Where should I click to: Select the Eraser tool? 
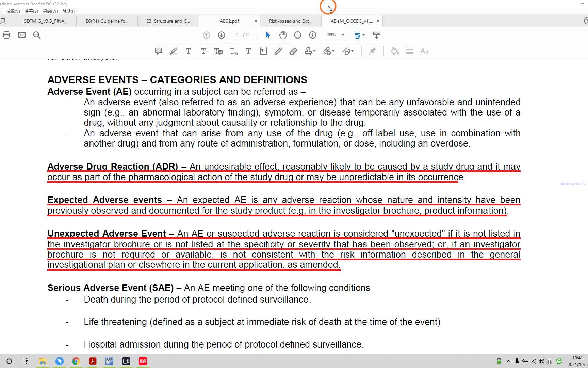coord(293,51)
